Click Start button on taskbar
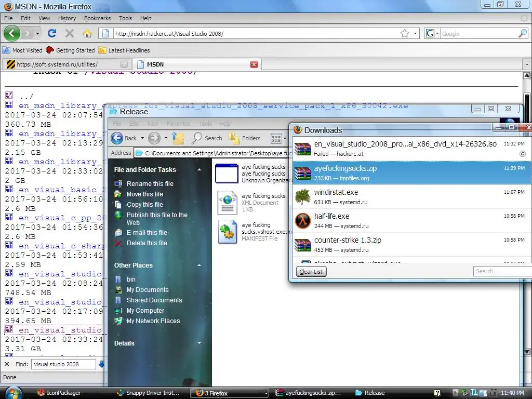Viewport: 532px width, 399px height. (x=13, y=394)
